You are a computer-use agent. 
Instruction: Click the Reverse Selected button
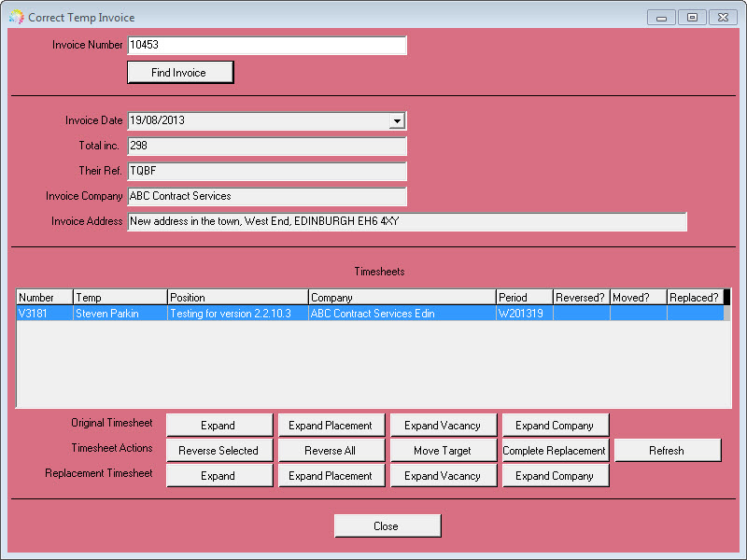[219, 451]
